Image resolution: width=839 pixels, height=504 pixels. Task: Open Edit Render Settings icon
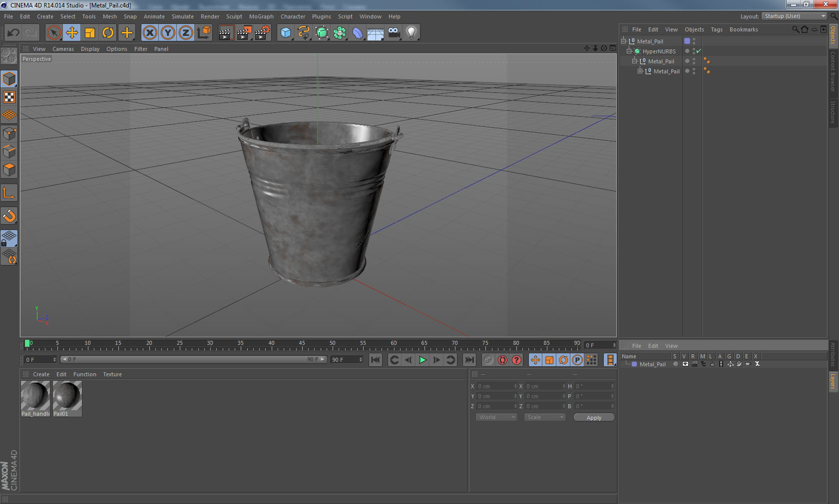(263, 33)
